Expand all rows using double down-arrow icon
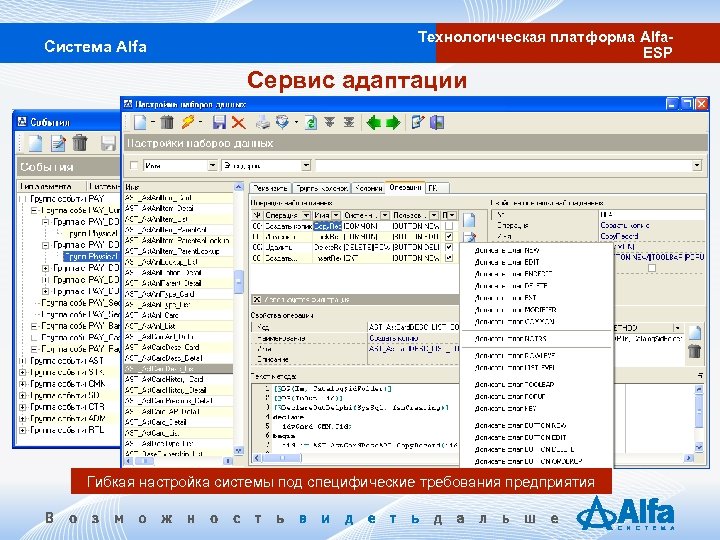720x540 pixels. click(330, 122)
